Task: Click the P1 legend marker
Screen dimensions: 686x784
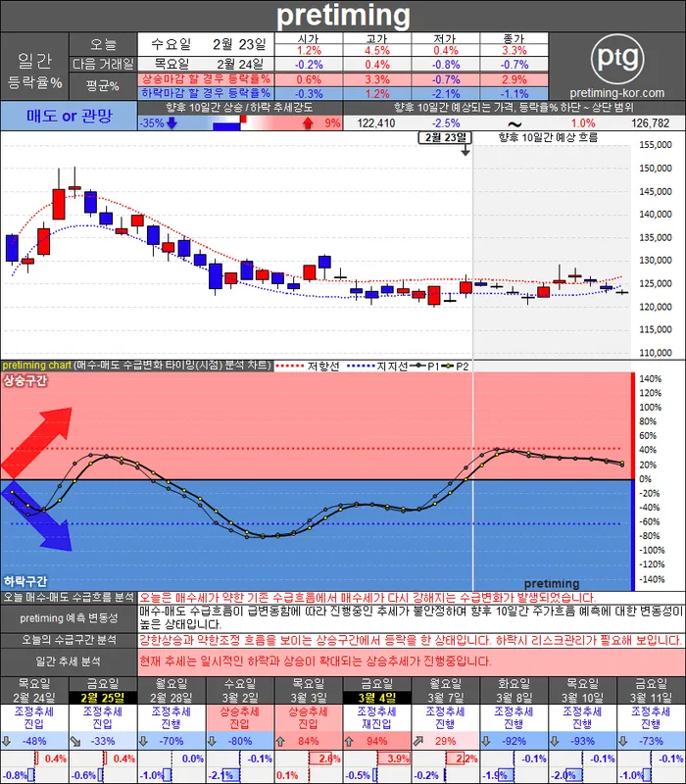Action: pyautogui.click(x=423, y=366)
